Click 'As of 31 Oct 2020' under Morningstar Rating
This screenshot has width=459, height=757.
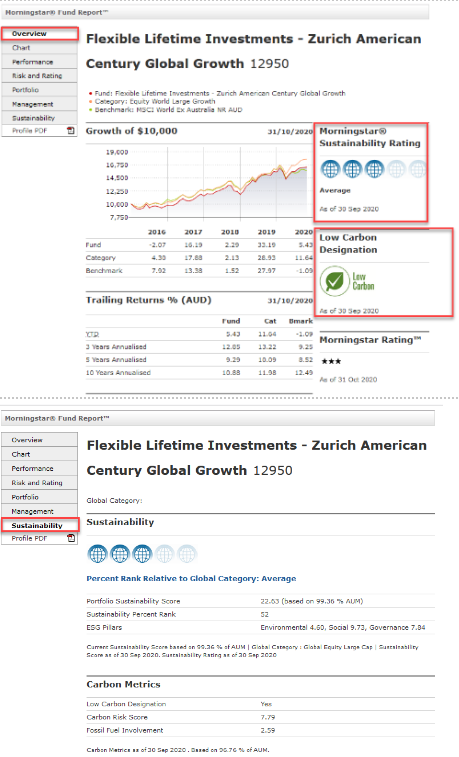(x=348, y=379)
